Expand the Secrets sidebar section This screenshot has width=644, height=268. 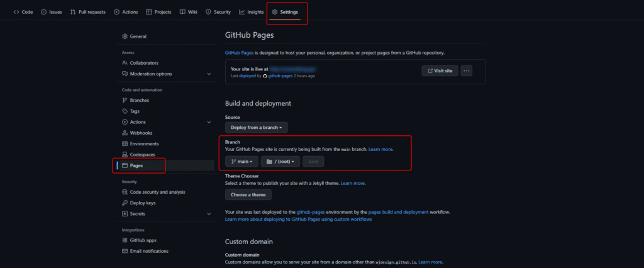(209, 214)
